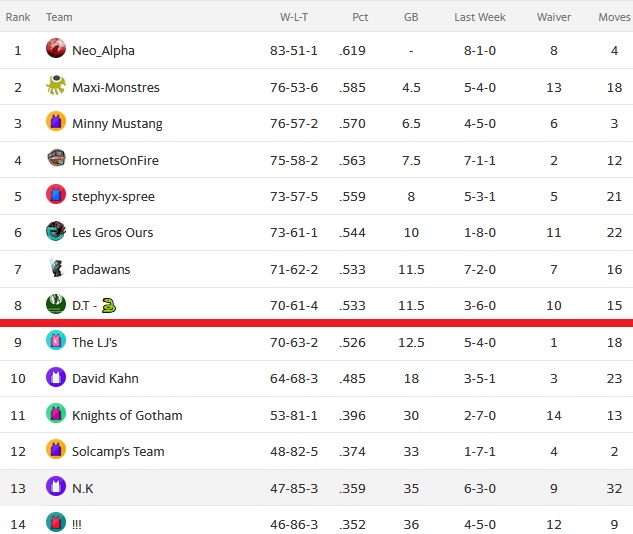
Task: Sort standings by Pct column header
Action: (360, 17)
